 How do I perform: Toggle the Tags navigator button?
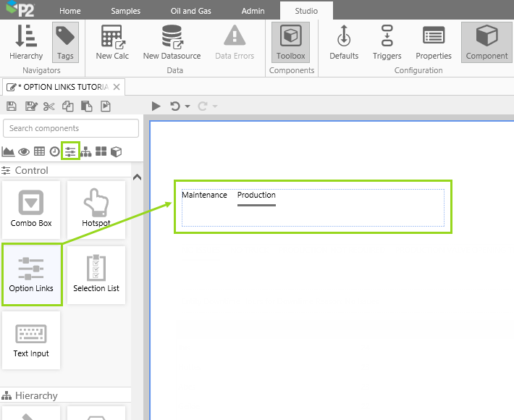tap(65, 42)
